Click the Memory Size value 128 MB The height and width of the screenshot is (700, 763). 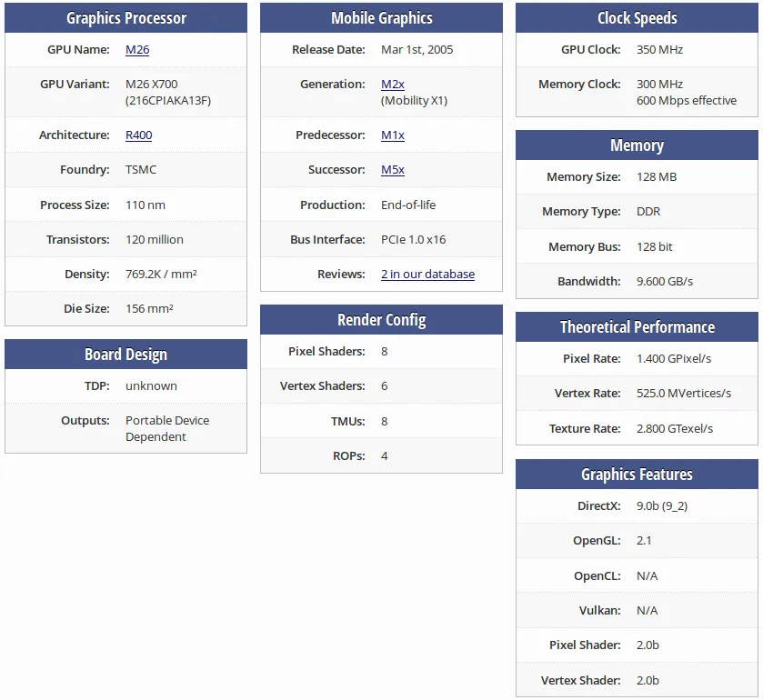click(657, 177)
